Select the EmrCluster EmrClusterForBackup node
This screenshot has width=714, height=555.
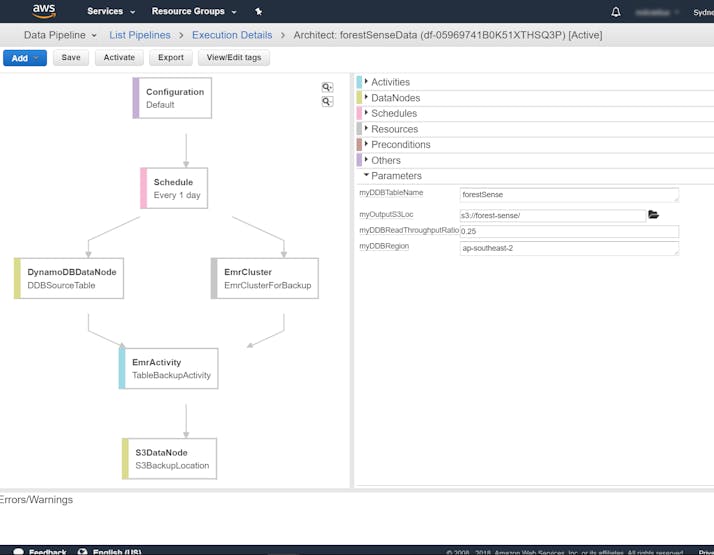(x=265, y=278)
